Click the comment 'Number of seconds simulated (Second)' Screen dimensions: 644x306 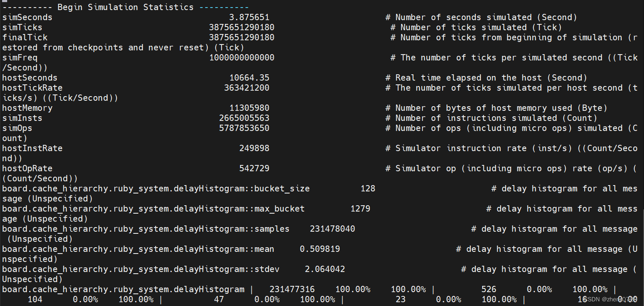click(486, 17)
